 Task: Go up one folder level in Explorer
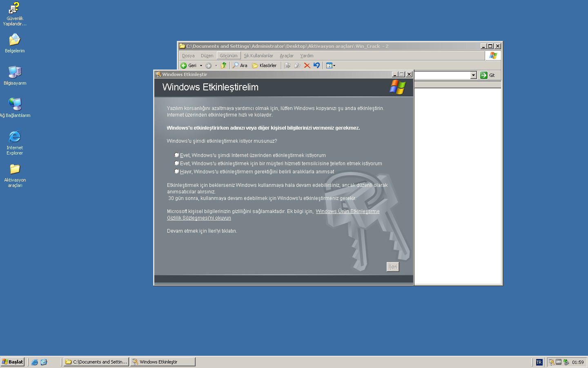coord(224,65)
